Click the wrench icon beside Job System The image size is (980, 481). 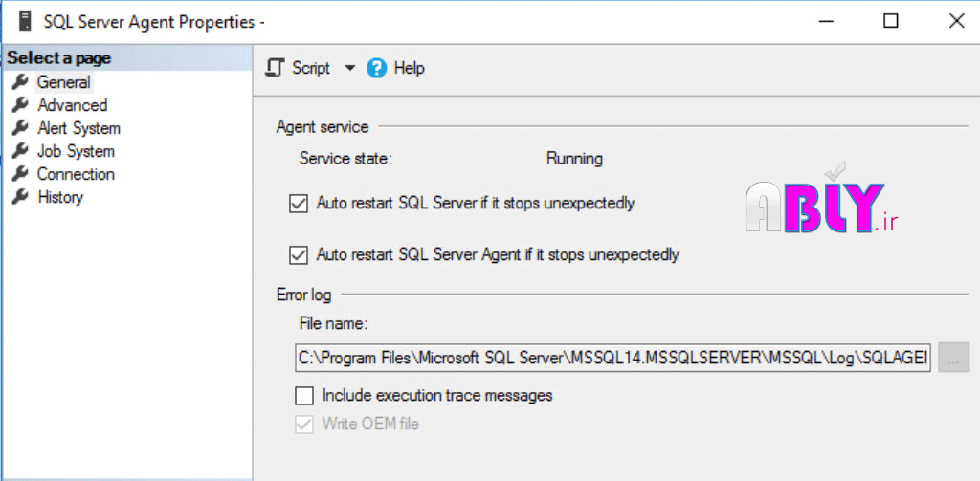pyautogui.click(x=21, y=150)
